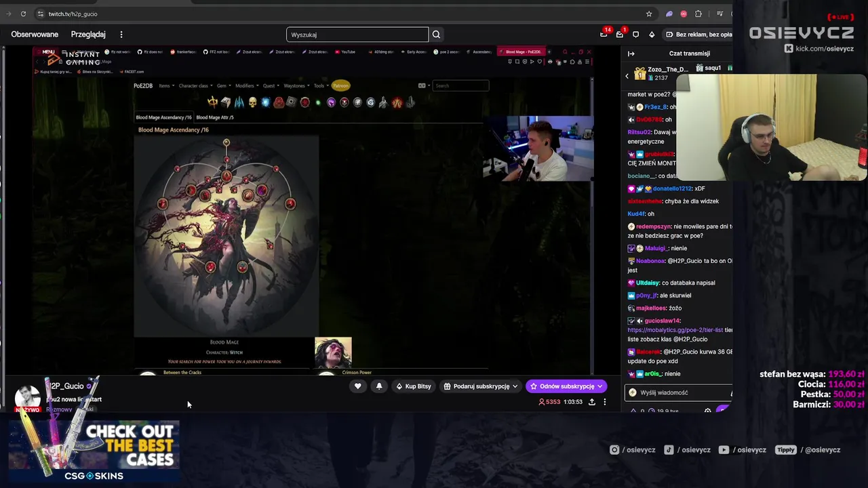Open notifications inbox icon with 1 badge
The image size is (868, 488).
620,34
